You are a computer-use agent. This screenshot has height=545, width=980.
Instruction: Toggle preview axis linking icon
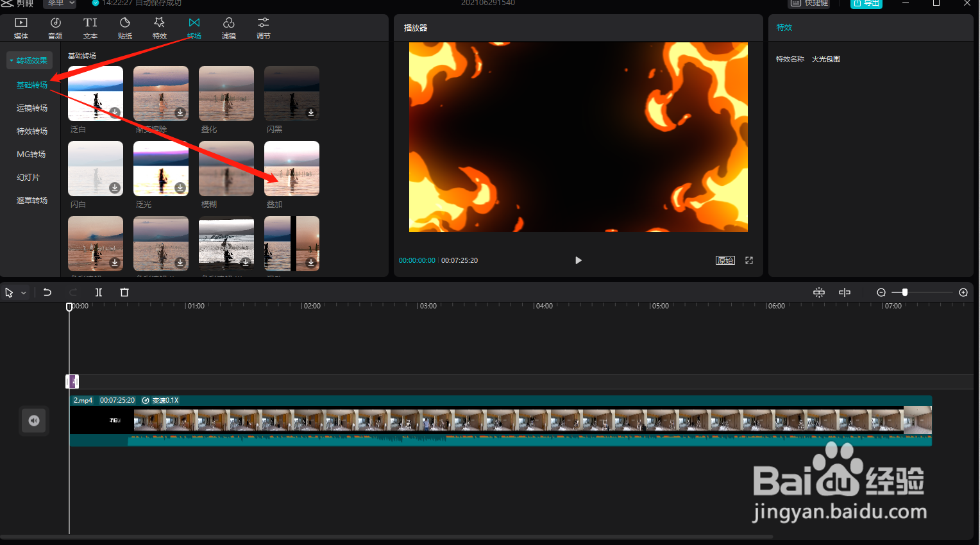[845, 292]
